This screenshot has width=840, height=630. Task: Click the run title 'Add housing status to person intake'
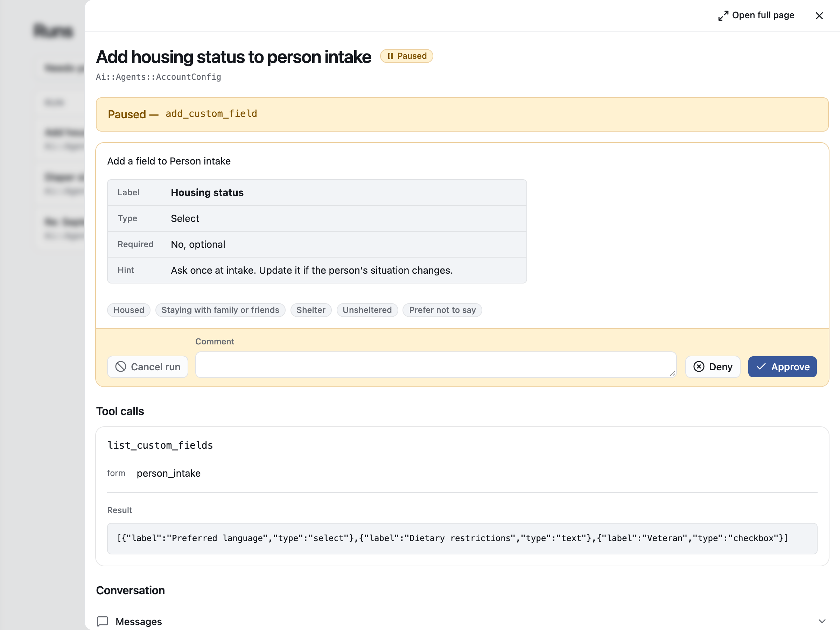(x=233, y=57)
